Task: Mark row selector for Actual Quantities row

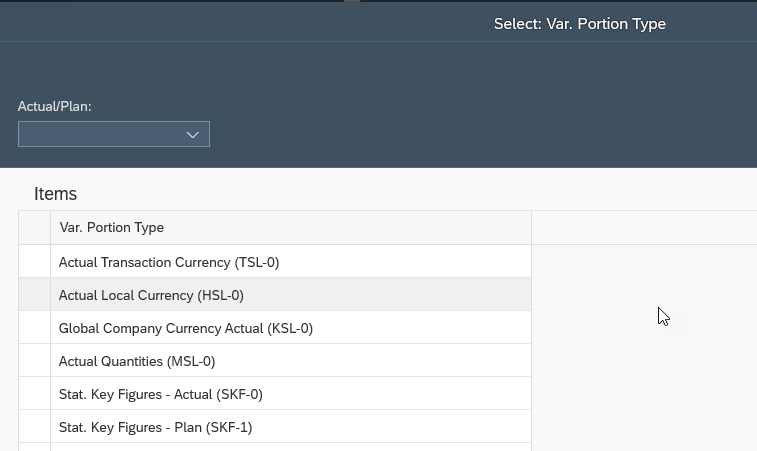Action: pyautogui.click(x=34, y=361)
